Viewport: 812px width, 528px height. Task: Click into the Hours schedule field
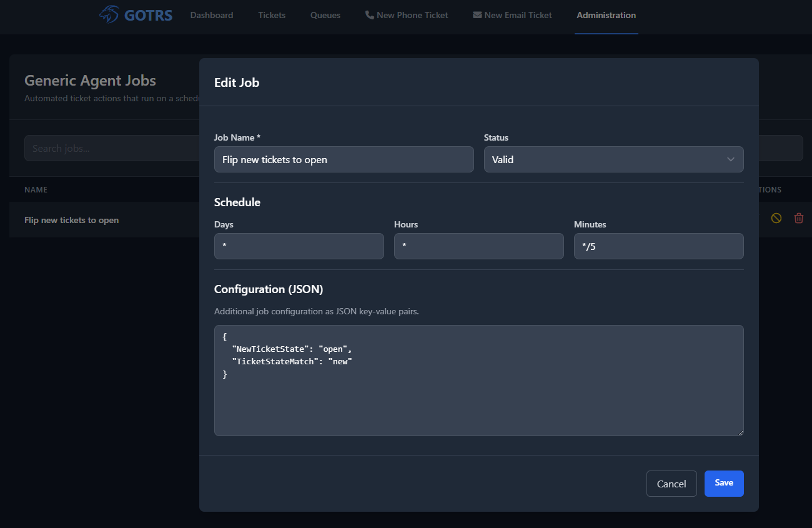tap(478, 246)
